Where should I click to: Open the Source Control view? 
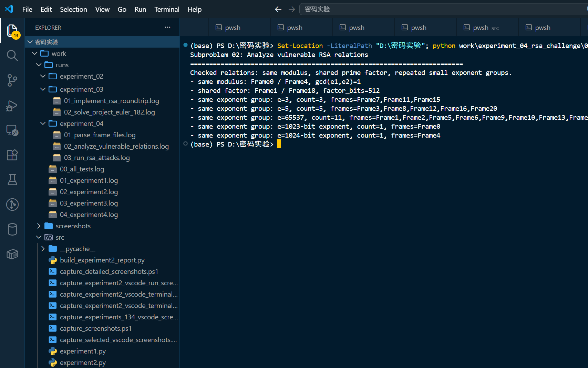tap(12, 80)
